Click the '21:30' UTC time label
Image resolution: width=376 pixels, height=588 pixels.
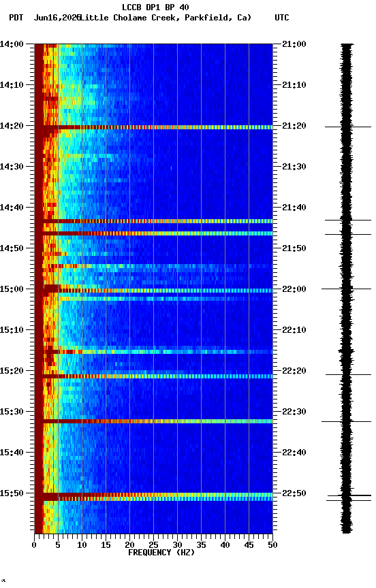[294, 167]
